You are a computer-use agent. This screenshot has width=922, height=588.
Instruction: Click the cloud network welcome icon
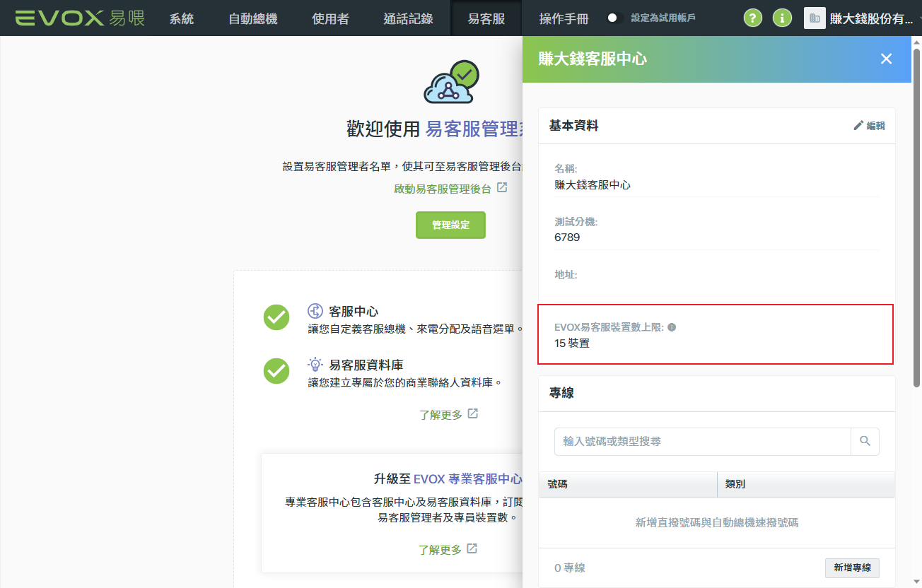451,83
